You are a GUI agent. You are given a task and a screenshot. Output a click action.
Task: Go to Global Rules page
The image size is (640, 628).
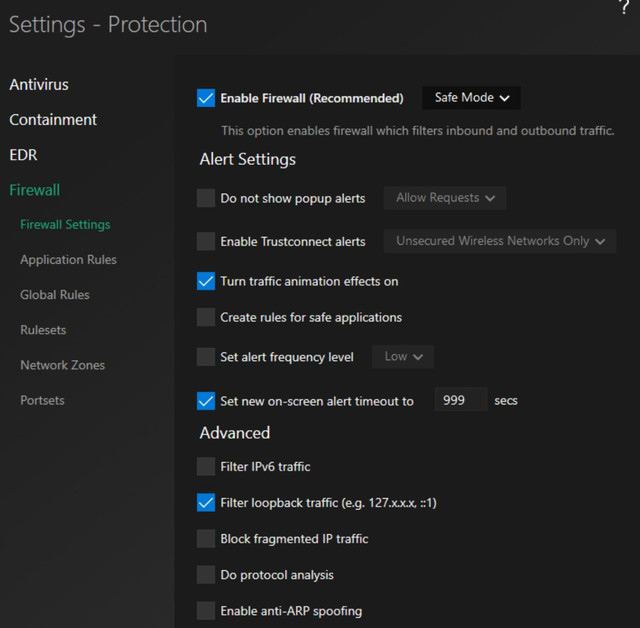tap(55, 295)
